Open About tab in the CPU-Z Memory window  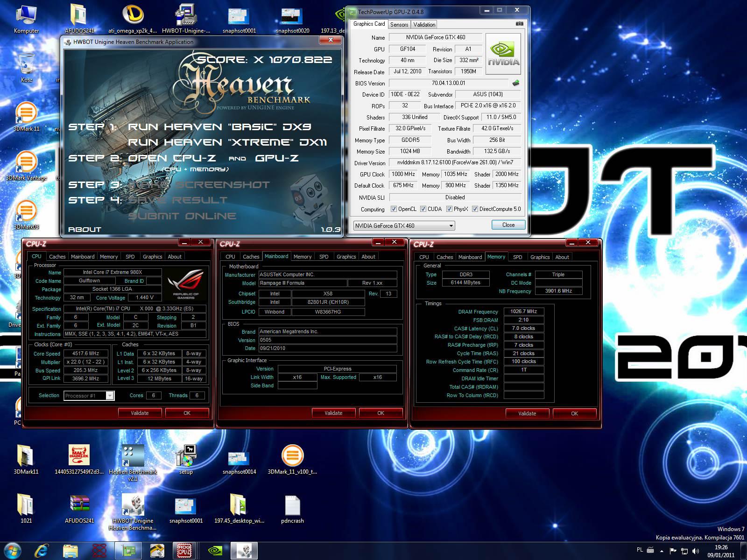click(x=562, y=257)
